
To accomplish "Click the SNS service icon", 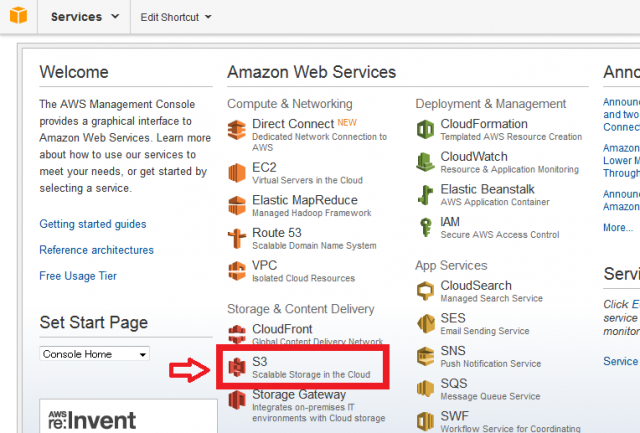I will [x=425, y=356].
